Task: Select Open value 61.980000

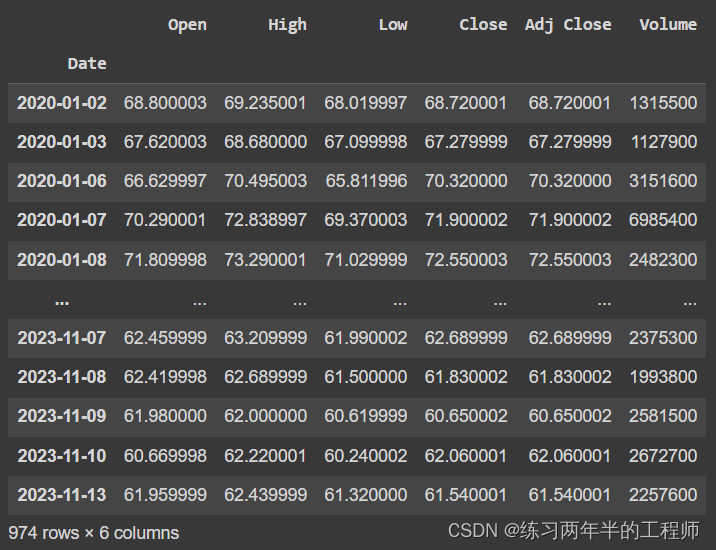Action: [x=165, y=416]
